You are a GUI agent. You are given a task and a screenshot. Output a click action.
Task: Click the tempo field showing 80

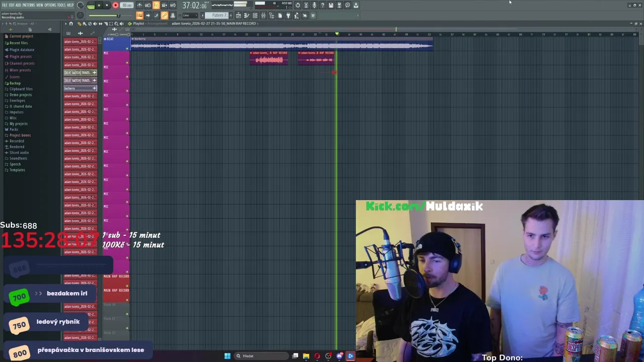(x=127, y=5)
